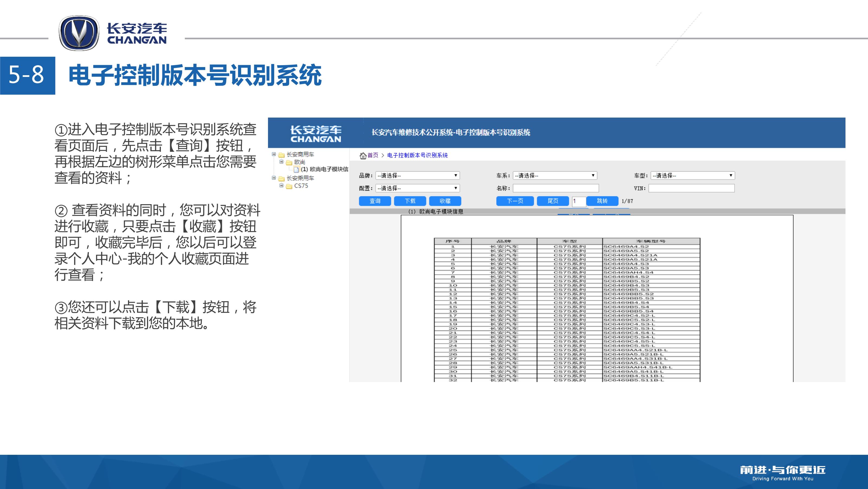Click the 欧尚电子模块信息 document icon

click(296, 170)
